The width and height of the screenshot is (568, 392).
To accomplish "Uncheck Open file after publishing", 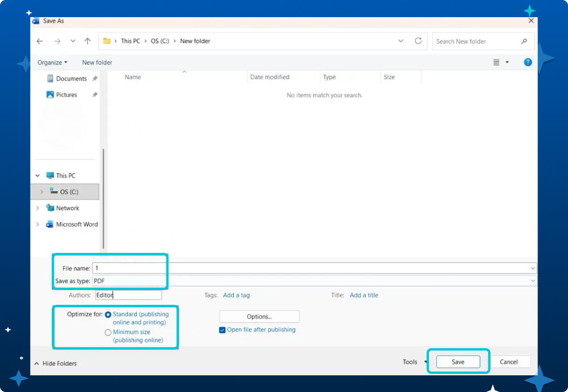I will 222,330.
